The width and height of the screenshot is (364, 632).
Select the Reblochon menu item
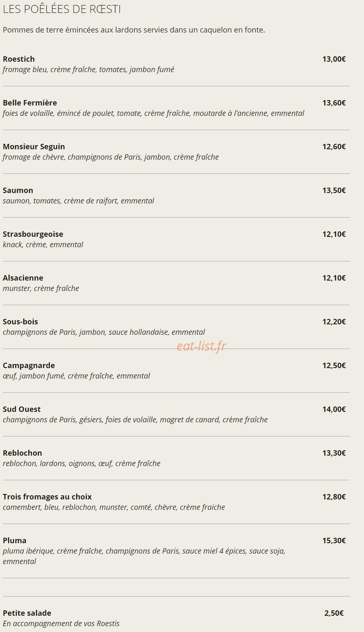pyautogui.click(x=22, y=453)
